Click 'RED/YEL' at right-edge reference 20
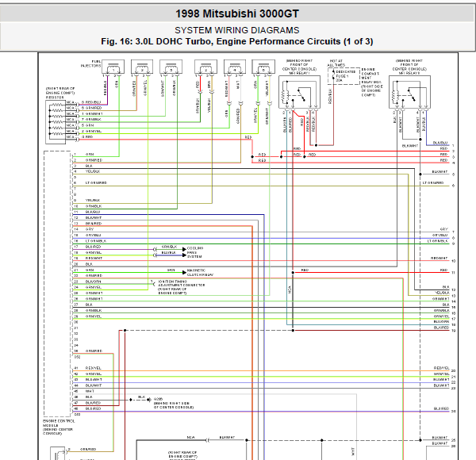Image resolution: width=476 pixels, height=460 pixels. coord(441,368)
